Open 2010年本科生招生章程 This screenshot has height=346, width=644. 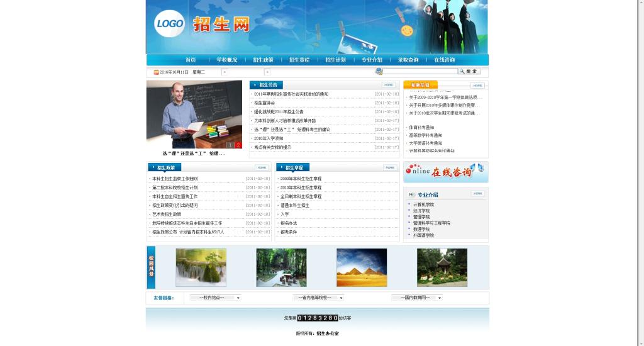[301, 188]
